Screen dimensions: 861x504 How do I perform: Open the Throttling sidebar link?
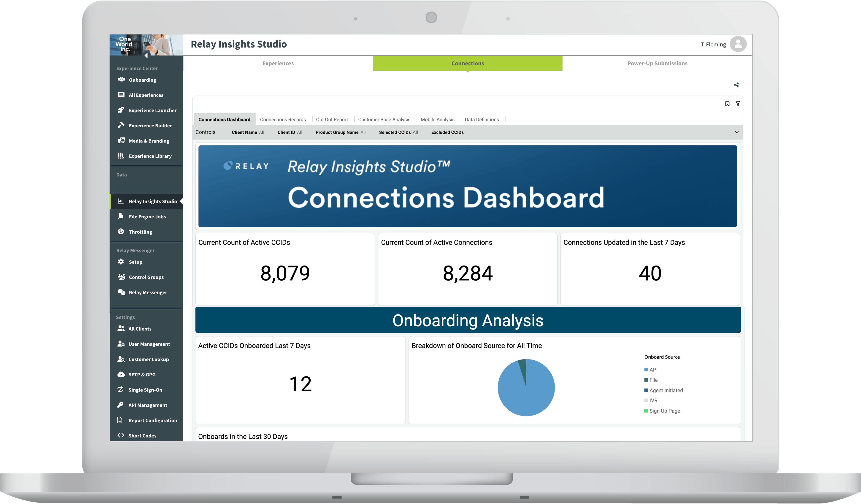point(147,232)
